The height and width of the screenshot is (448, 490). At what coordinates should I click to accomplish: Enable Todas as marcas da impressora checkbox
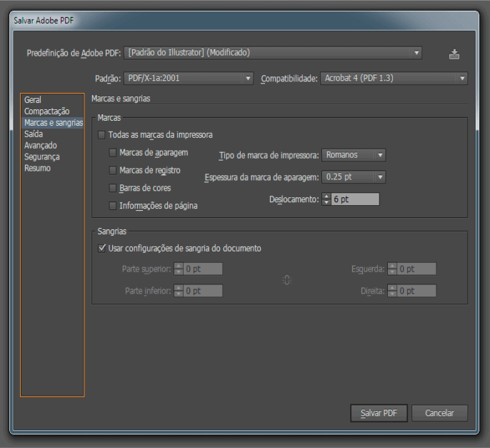(x=102, y=135)
